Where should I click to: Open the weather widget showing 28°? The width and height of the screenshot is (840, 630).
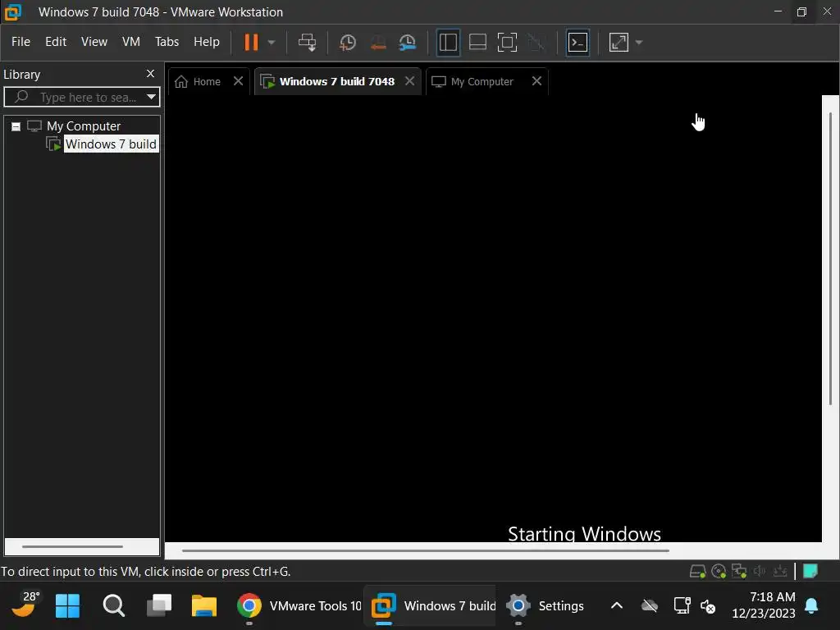click(x=25, y=605)
